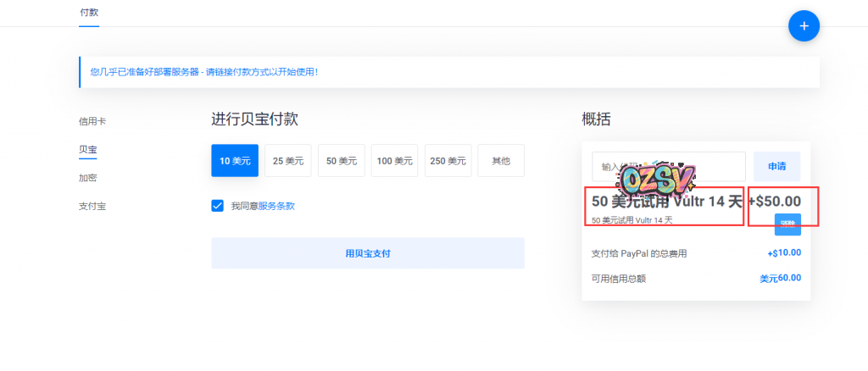The image size is (868, 371).
Task: Switch to 信用卡 payment method
Action: 92,121
